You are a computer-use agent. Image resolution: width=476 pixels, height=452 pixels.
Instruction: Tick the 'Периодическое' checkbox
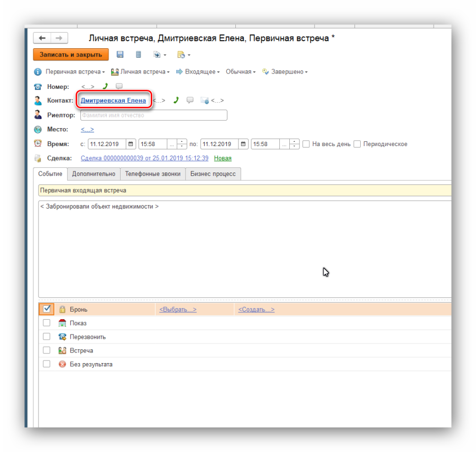pyautogui.click(x=358, y=144)
